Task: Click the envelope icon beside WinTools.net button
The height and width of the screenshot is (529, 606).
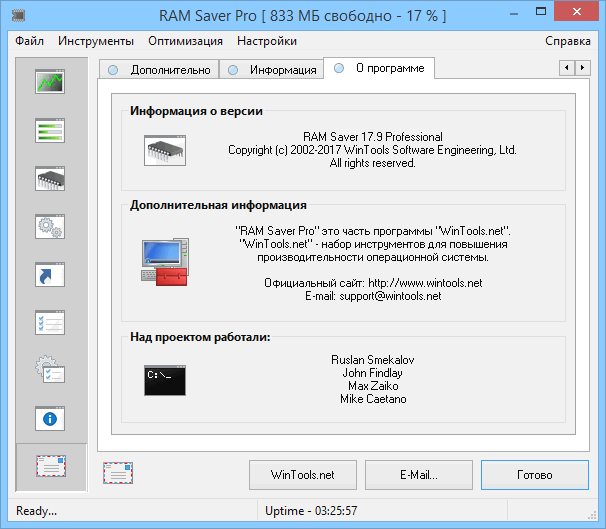Action: coord(118,473)
